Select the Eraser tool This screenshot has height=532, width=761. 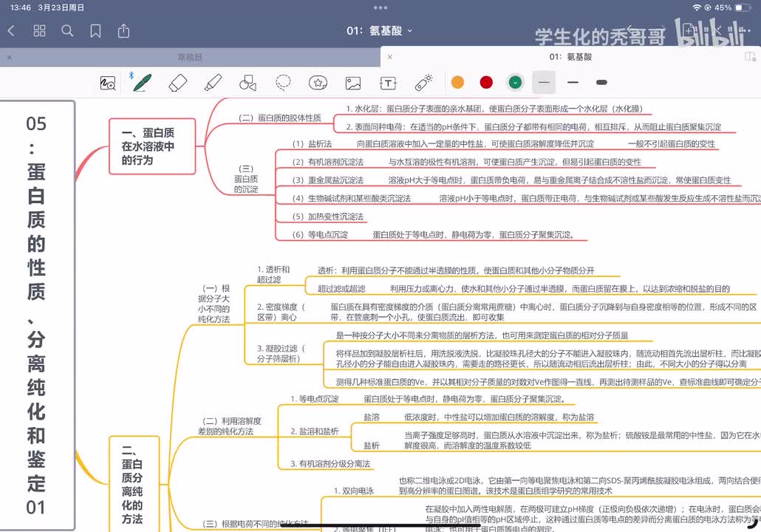click(177, 83)
